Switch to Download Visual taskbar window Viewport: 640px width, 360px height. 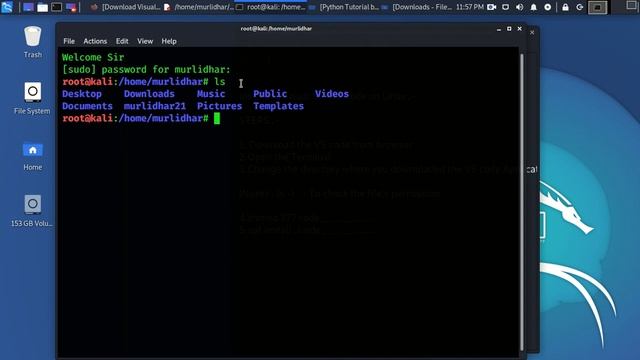[x=125, y=7]
